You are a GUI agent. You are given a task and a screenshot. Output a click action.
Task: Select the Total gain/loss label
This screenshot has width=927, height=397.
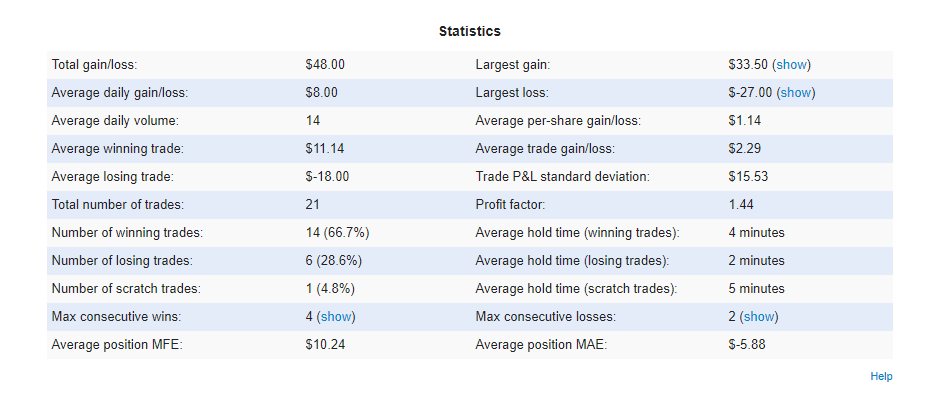coord(94,65)
